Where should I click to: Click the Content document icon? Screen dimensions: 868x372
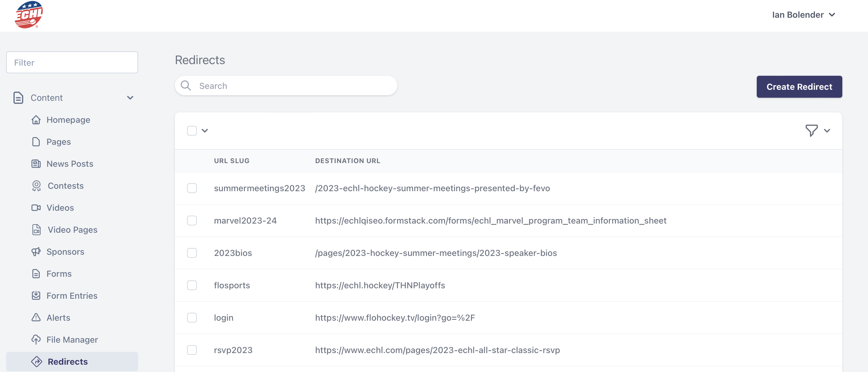point(18,98)
